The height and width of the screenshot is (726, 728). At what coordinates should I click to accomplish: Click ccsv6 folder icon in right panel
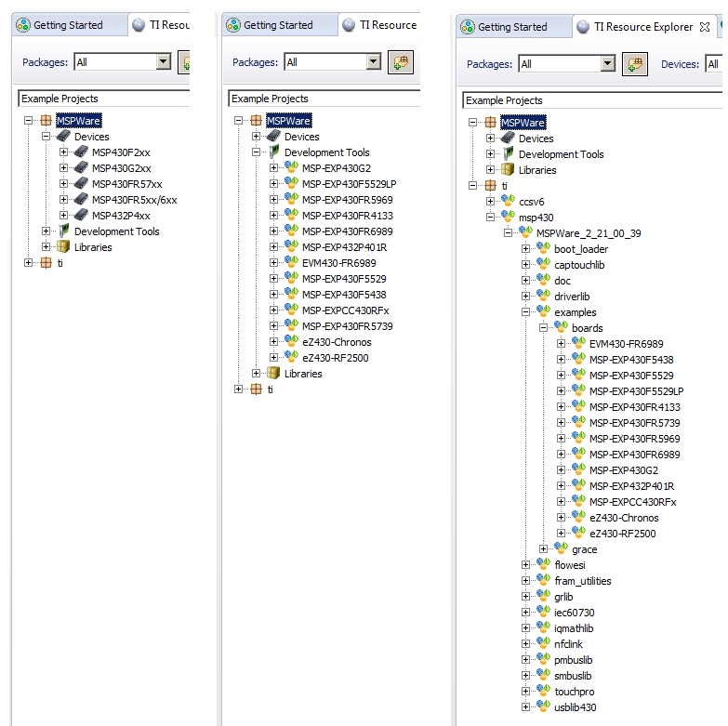508,201
